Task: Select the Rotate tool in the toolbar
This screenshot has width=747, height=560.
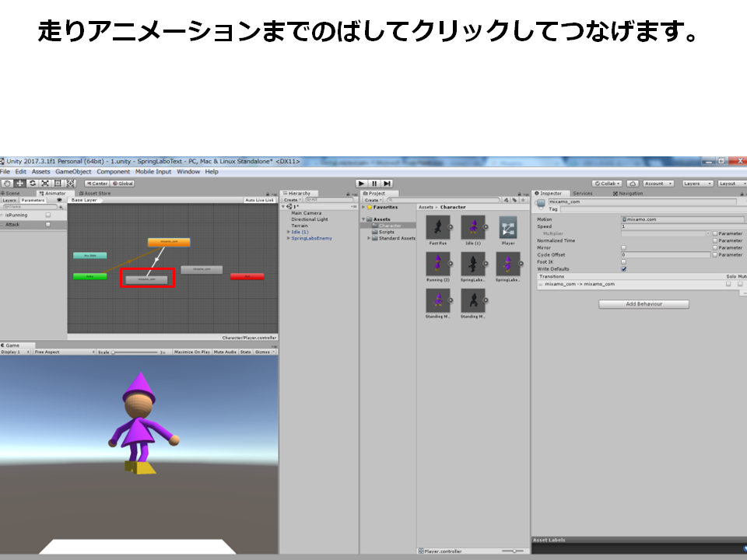Action: click(33, 184)
